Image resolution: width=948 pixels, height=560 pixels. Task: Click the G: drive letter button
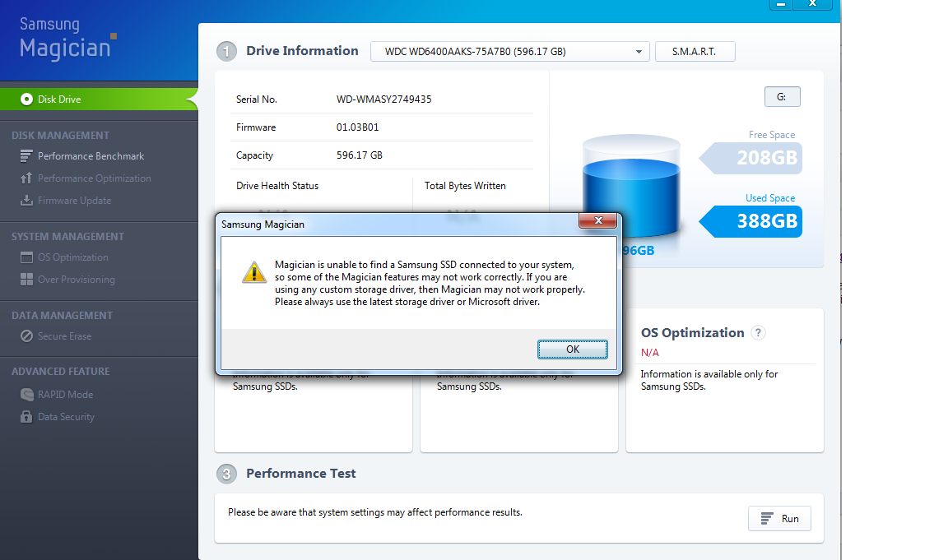tap(782, 97)
